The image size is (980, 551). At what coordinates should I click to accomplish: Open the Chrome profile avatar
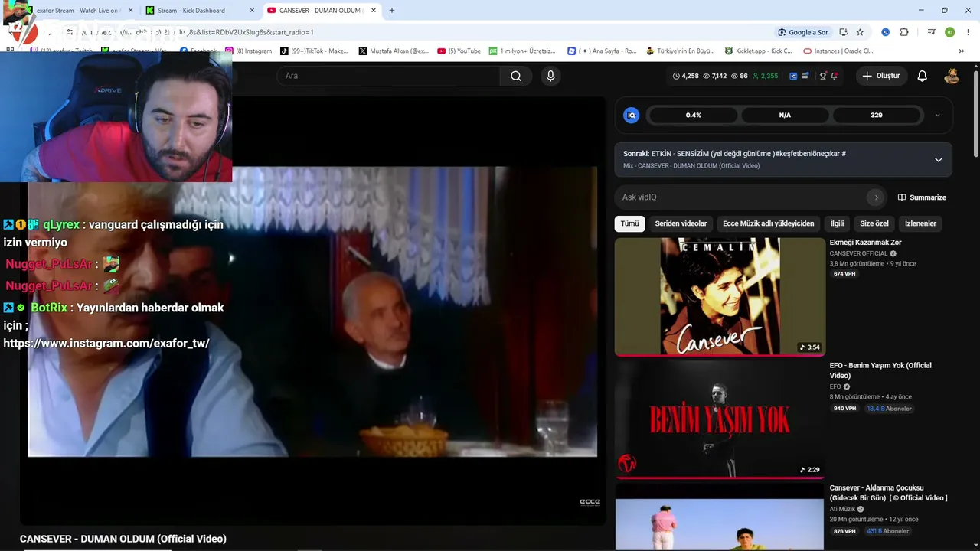click(x=949, y=32)
